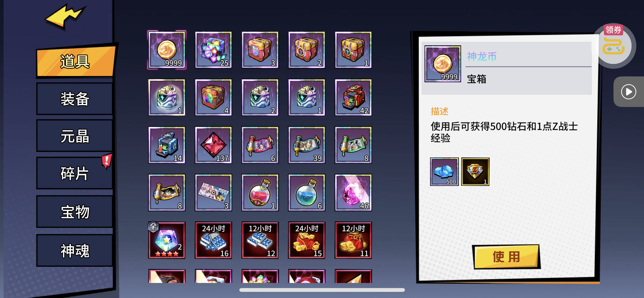The width and height of the screenshot is (644, 298).
Task: Select the gem chest with count 25
Action: (213, 50)
